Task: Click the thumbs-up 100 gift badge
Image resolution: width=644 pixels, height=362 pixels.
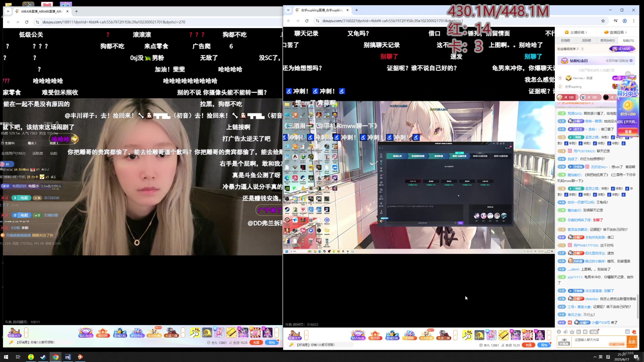Action: click(567, 97)
